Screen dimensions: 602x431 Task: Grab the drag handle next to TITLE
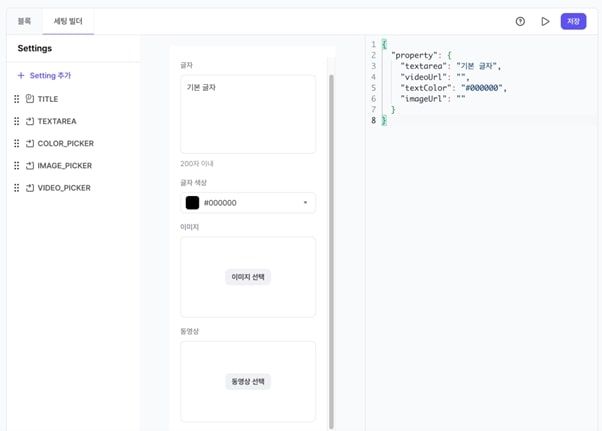click(x=17, y=99)
